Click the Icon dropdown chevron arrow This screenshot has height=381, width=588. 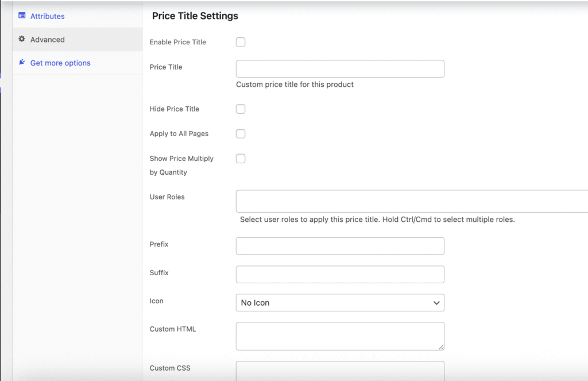436,303
